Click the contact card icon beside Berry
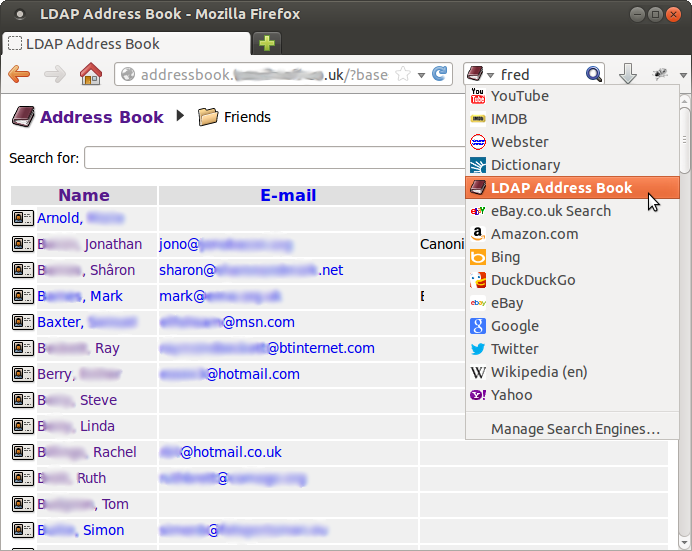This screenshot has width=692, height=551. [x=23, y=374]
